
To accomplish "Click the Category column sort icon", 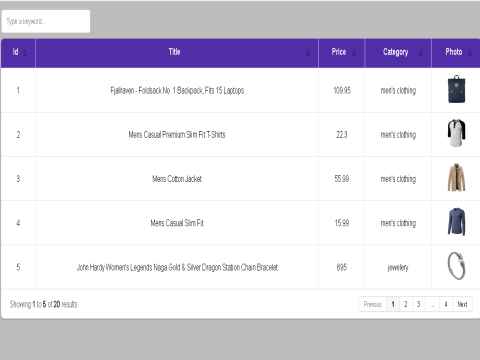I will pos(421,52).
